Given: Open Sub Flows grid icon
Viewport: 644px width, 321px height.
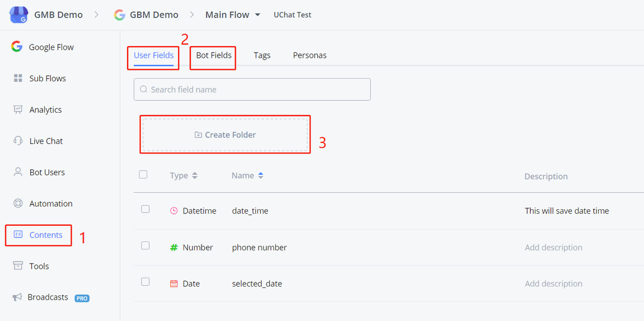Looking at the screenshot, I should coord(18,78).
